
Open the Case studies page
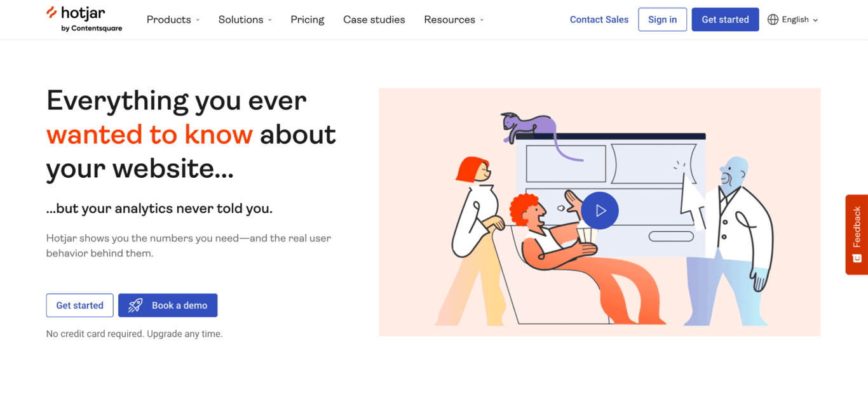[x=374, y=19]
